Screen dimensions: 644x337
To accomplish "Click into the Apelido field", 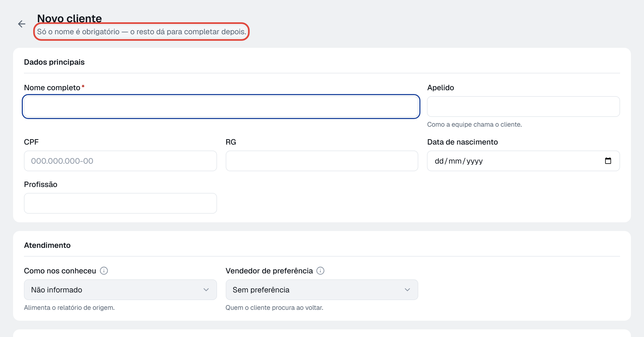I will pyautogui.click(x=523, y=107).
